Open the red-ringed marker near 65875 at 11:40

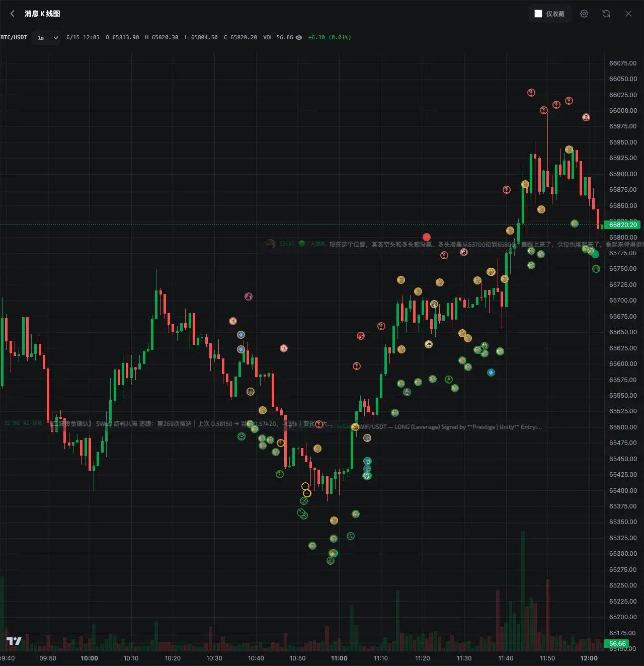pos(507,190)
